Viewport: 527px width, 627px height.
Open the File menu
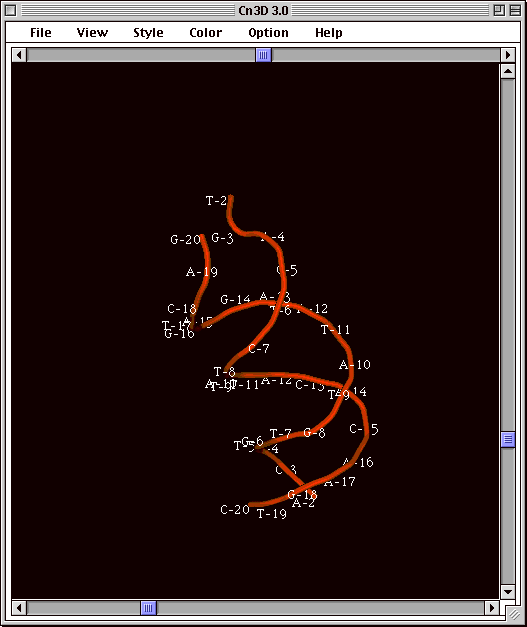[x=41, y=32]
